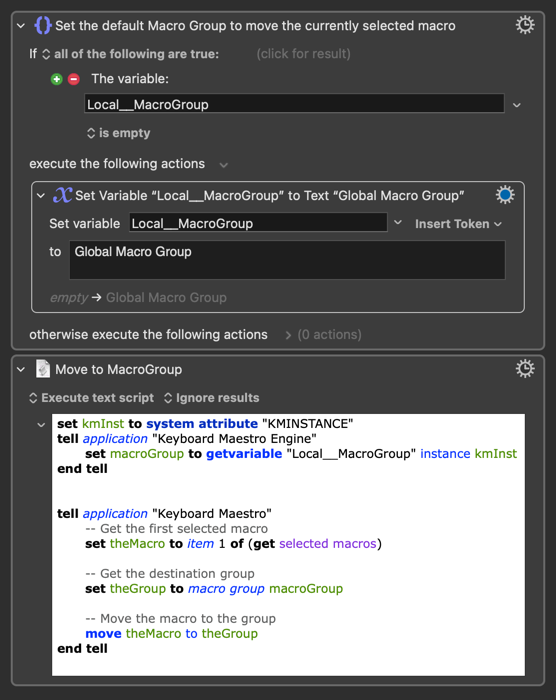Click the final 'end tell' script line
Image resolution: width=556 pixels, height=700 pixels.
[x=82, y=648]
